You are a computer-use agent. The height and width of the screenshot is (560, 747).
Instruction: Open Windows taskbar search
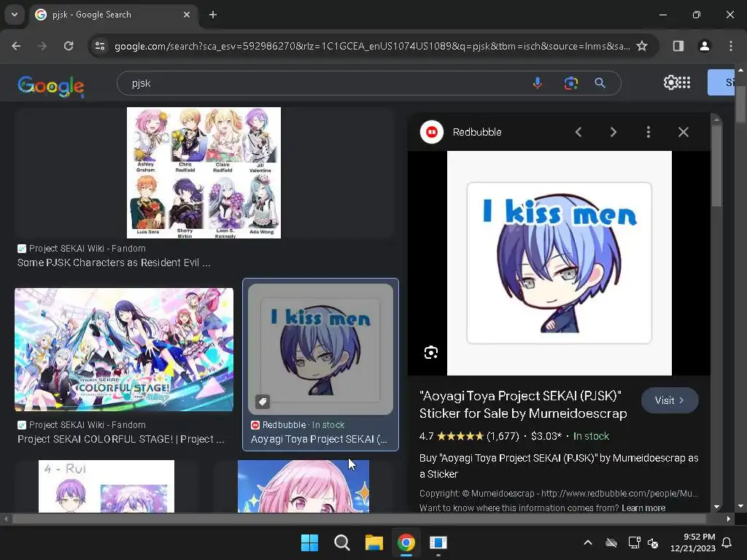coord(342,542)
